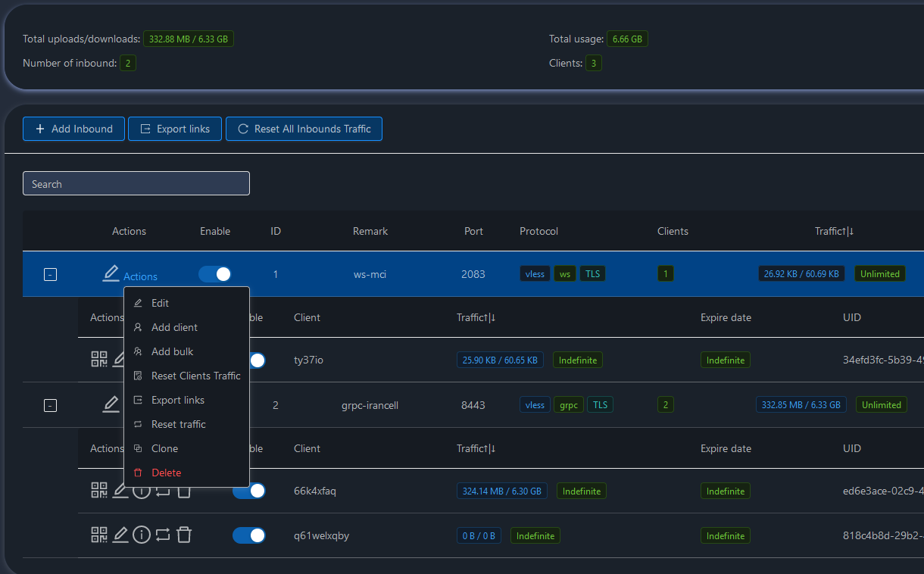The width and height of the screenshot is (924, 574).
Task: Click pencil icon on grpc-irancell inbound row
Action: pos(111,404)
